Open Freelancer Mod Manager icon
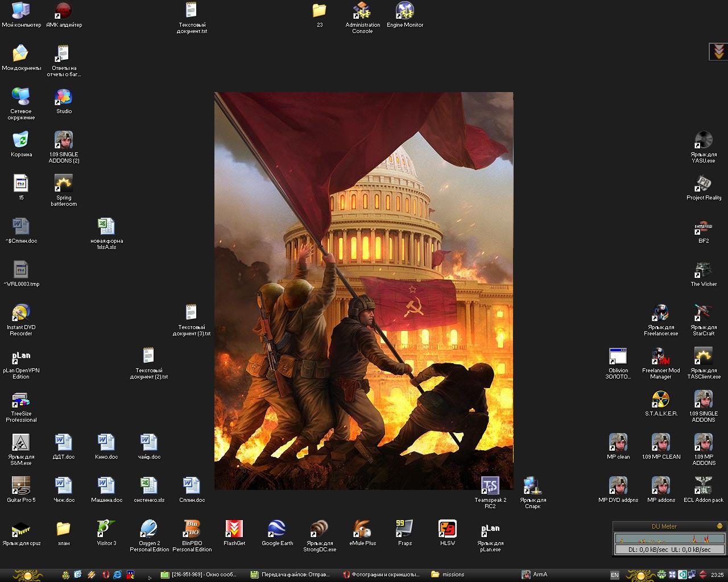 point(661,364)
